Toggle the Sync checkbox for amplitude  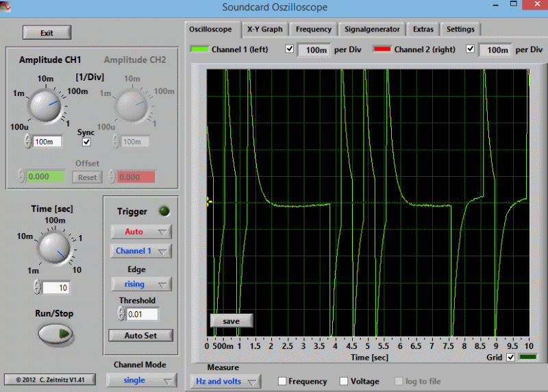coord(86,142)
